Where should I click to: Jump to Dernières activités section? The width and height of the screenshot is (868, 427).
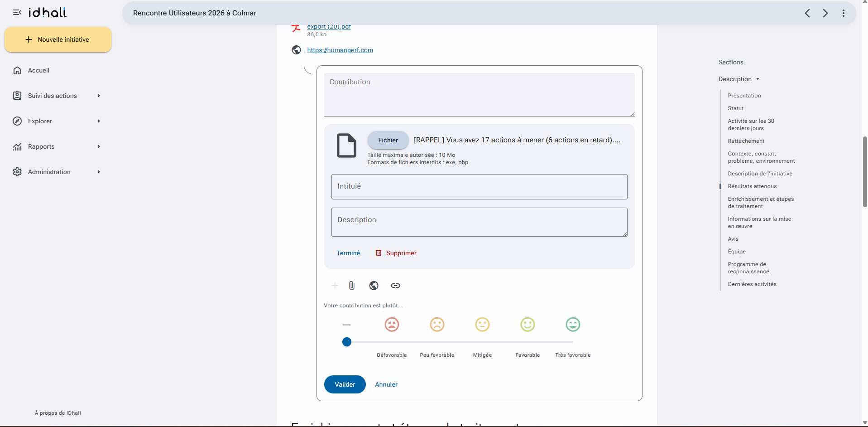pos(752,284)
